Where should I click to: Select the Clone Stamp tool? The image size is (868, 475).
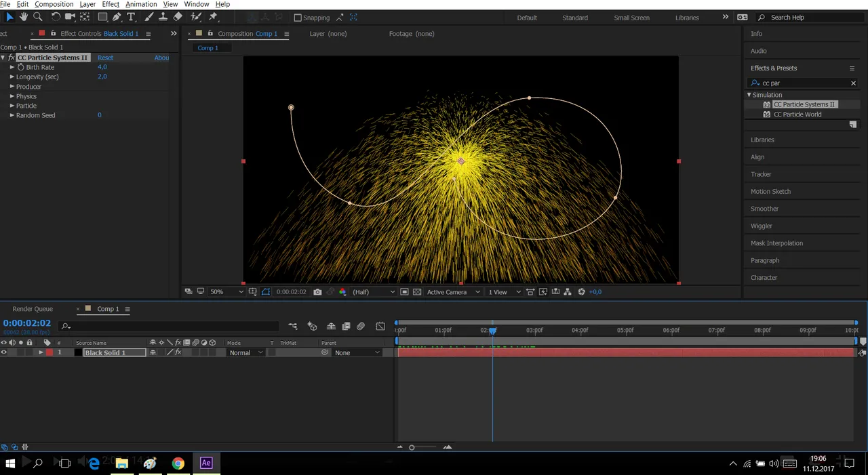coord(163,17)
